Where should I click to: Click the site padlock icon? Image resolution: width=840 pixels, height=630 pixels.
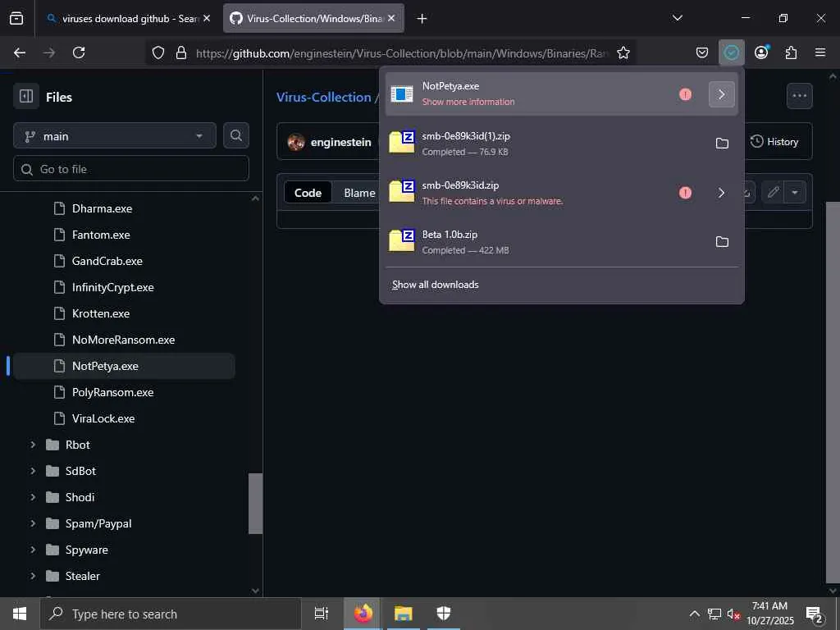coord(181,52)
